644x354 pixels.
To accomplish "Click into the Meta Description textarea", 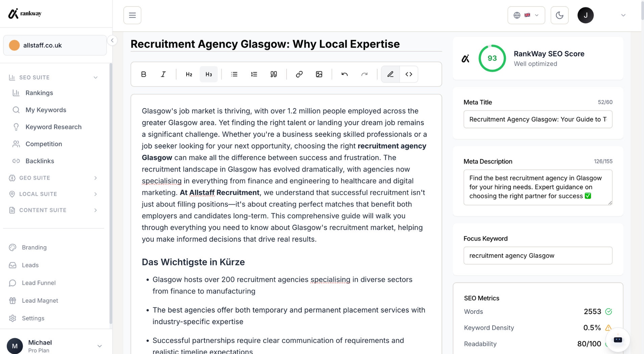I will tap(538, 187).
